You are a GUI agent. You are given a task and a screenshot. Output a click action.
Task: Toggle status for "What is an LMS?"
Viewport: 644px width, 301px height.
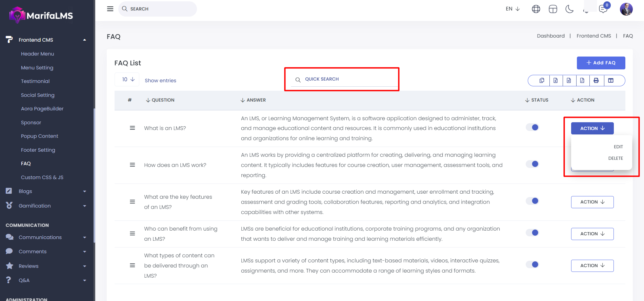pos(532,127)
